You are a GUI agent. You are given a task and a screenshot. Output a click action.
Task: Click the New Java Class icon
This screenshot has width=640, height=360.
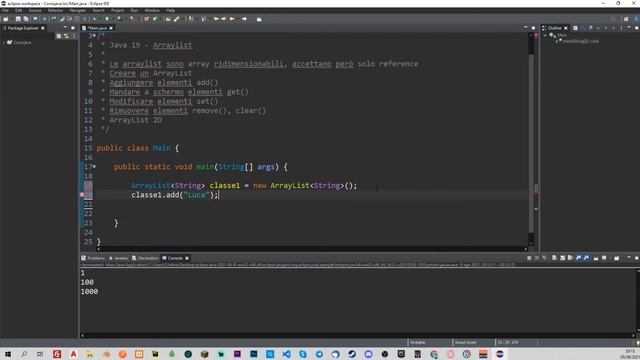point(155,19)
